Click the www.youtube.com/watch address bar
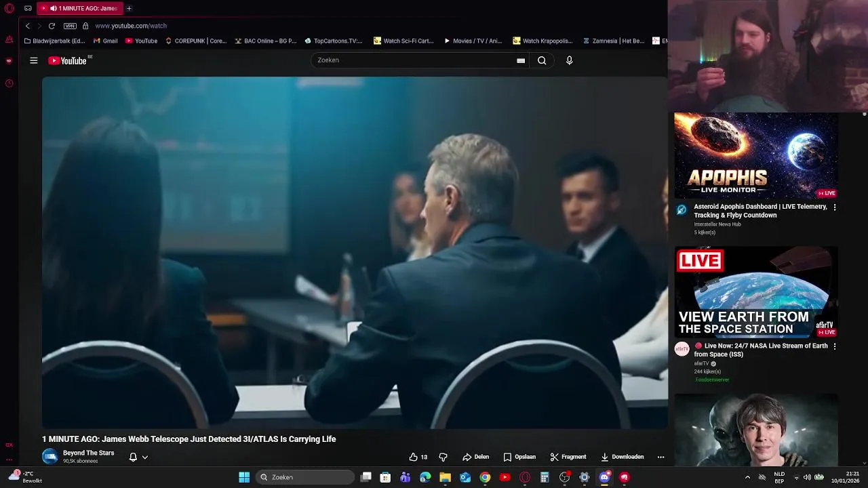The image size is (868, 488). pyautogui.click(x=131, y=26)
